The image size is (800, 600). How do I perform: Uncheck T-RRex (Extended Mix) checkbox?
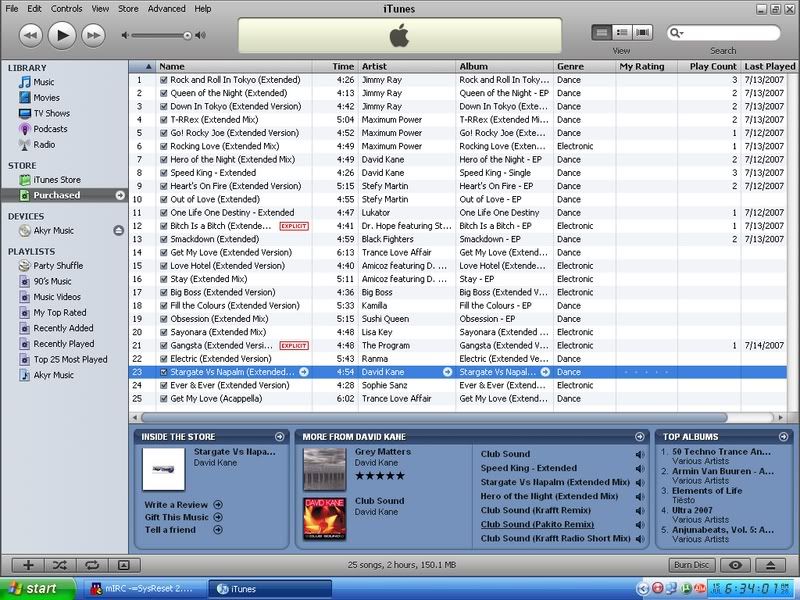[x=164, y=120]
